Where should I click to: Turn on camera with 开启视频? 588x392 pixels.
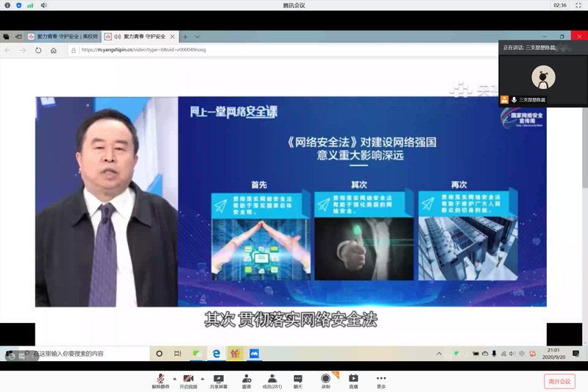tap(188, 381)
